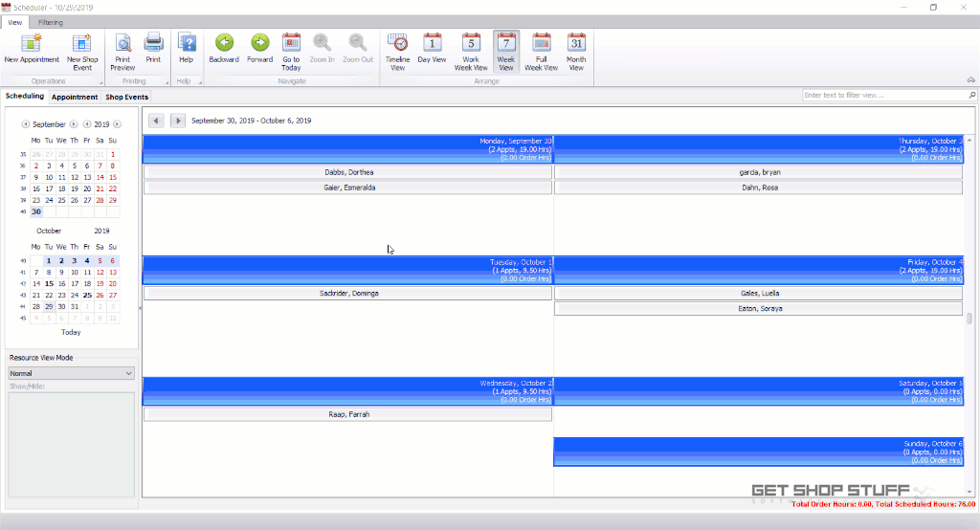Click the filter view text field

point(885,96)
